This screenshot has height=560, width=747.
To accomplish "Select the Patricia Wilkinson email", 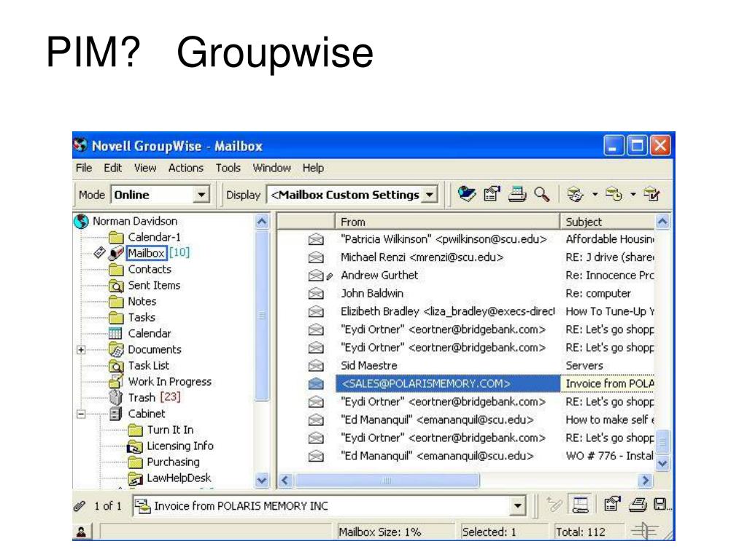I will [444, 239].
